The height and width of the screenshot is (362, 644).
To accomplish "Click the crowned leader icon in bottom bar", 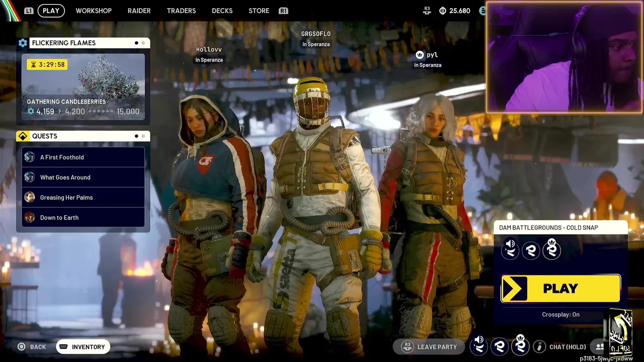I will click(520, 345).
